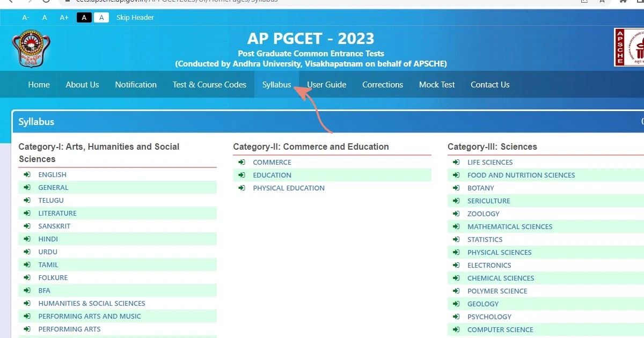Viewport: 644px width, 338px height.
Task: Click the arrow icon beside ELECTRONICS
Action: click(x=456, y=265)
